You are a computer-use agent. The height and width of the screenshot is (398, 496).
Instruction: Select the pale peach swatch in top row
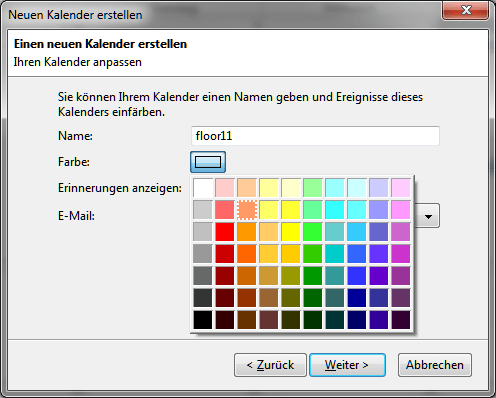247,188
